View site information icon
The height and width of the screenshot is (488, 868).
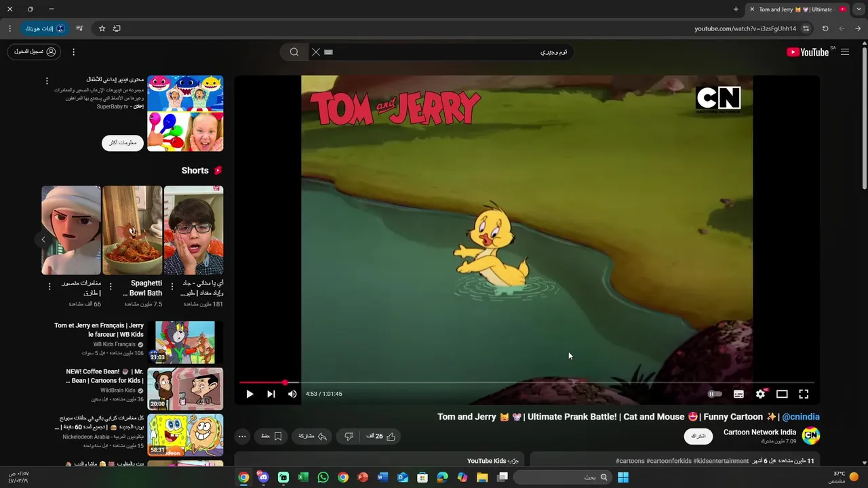pos(806,28)
